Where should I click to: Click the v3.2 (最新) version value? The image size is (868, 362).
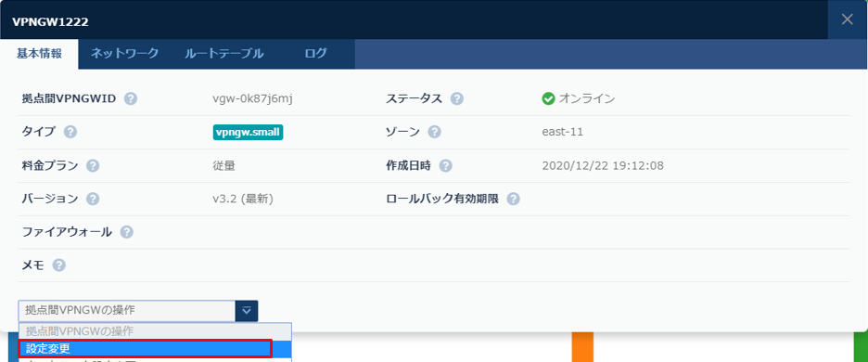click(243, 199)
